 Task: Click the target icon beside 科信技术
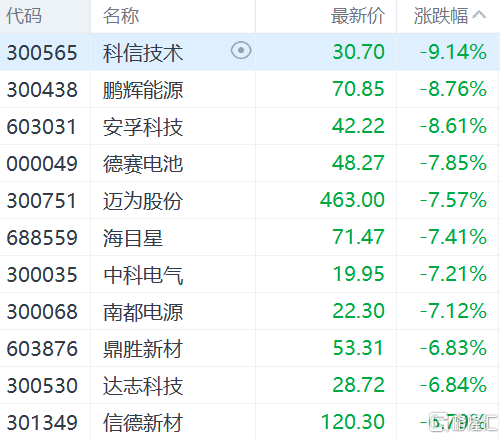tap(241, 50)
